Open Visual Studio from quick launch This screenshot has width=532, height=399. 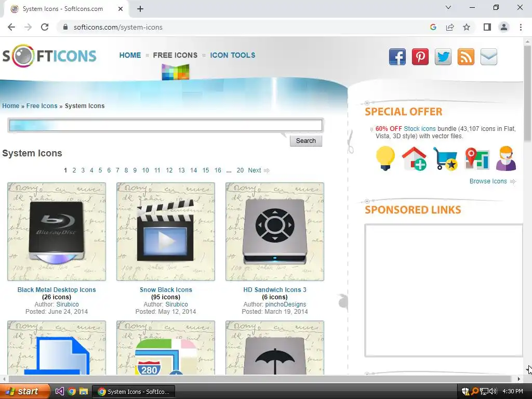[59, 392]
